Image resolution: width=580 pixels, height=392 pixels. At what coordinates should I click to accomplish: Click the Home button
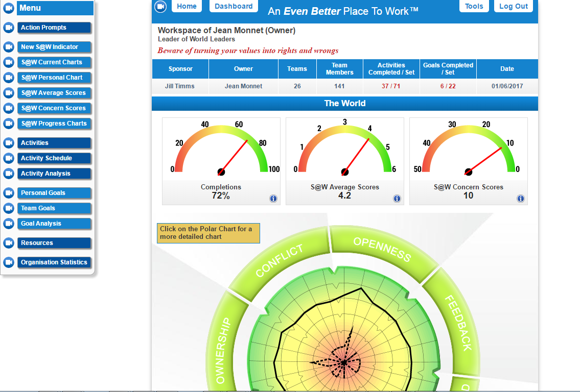click(187, 6)
